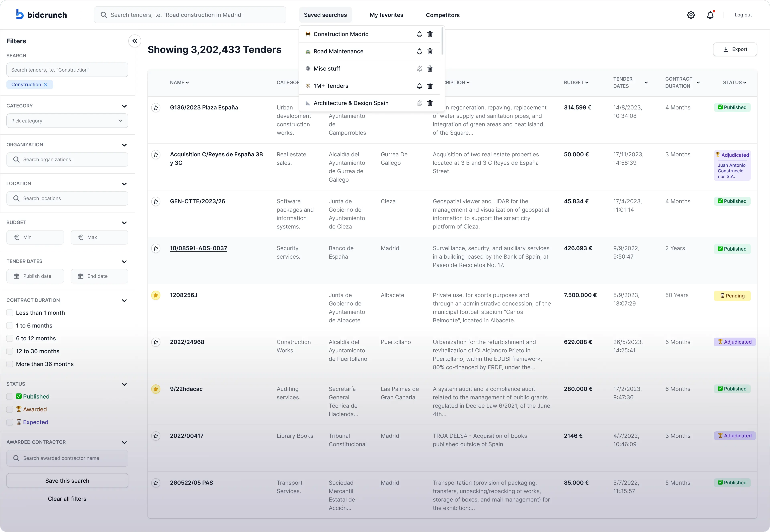Open the My favorites tab
The height and width of the screenshot is (532, 770).
[x=386, y=15]
